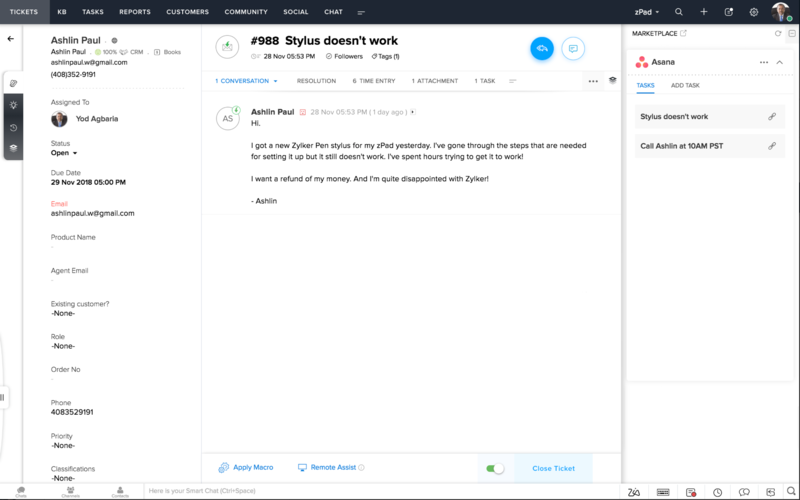Select the Asana Tasks tab
This screenshot has width=800, height=500.
click(x=645, y=85)
